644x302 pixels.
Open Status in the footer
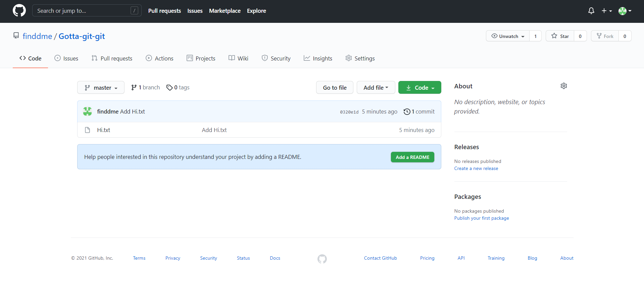[x=243, y=258]
